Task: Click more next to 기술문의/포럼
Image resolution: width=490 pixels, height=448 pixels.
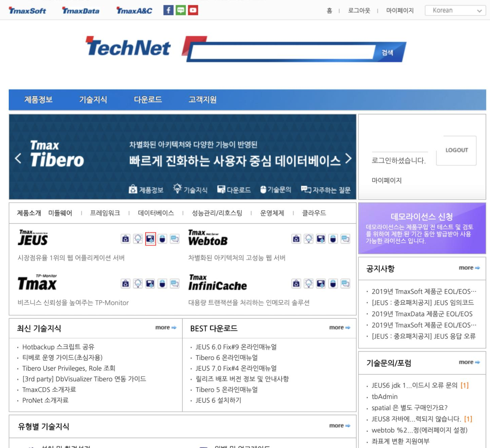Action: (x=469, y=362)
